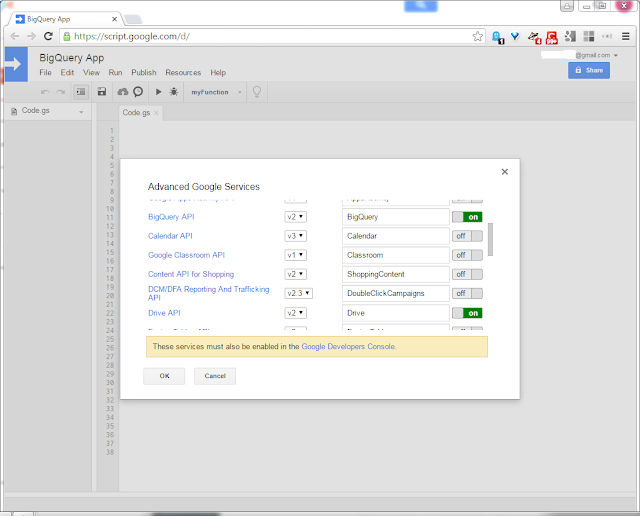Image resolution: width=640 pixels, height=516 pixels.
Task: Click Cancel in the services dialog
Action: [x=215, y=376]
